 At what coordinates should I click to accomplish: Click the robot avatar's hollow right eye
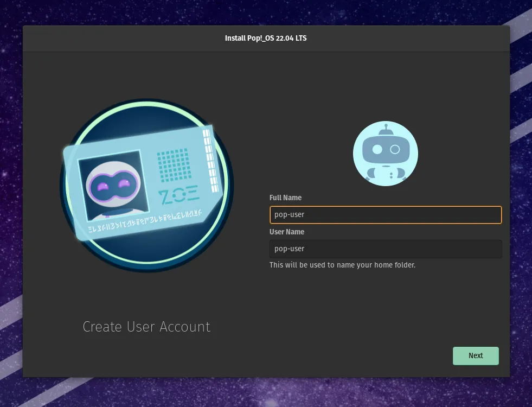395,149
